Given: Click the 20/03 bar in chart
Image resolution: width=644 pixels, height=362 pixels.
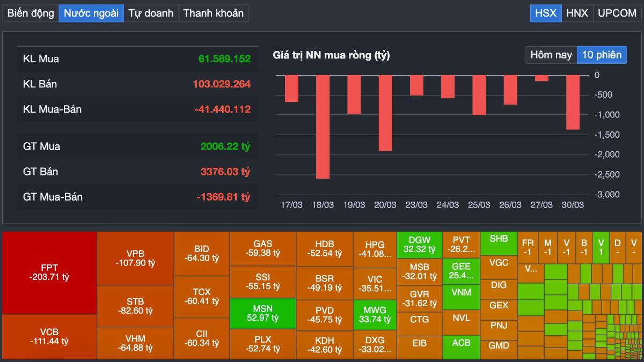Looking at the screenshot, I should pyautogui.click(x=385, y=113).
